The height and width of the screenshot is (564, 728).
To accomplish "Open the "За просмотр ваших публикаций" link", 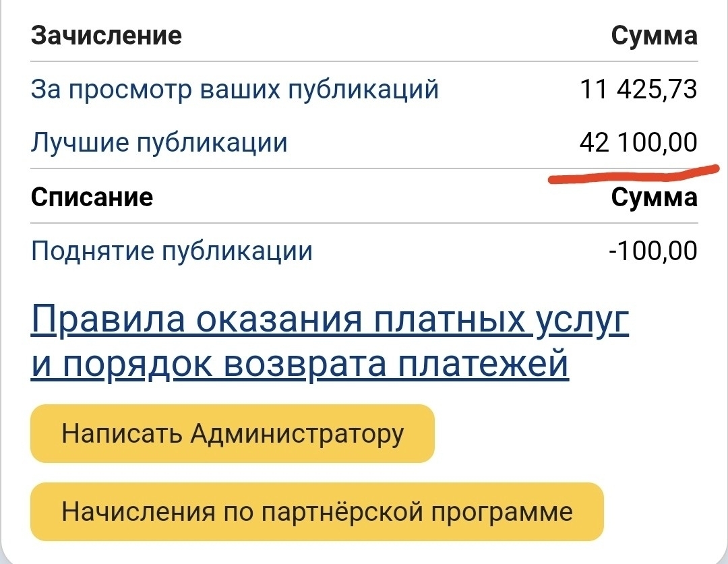I will pos(235,88).
